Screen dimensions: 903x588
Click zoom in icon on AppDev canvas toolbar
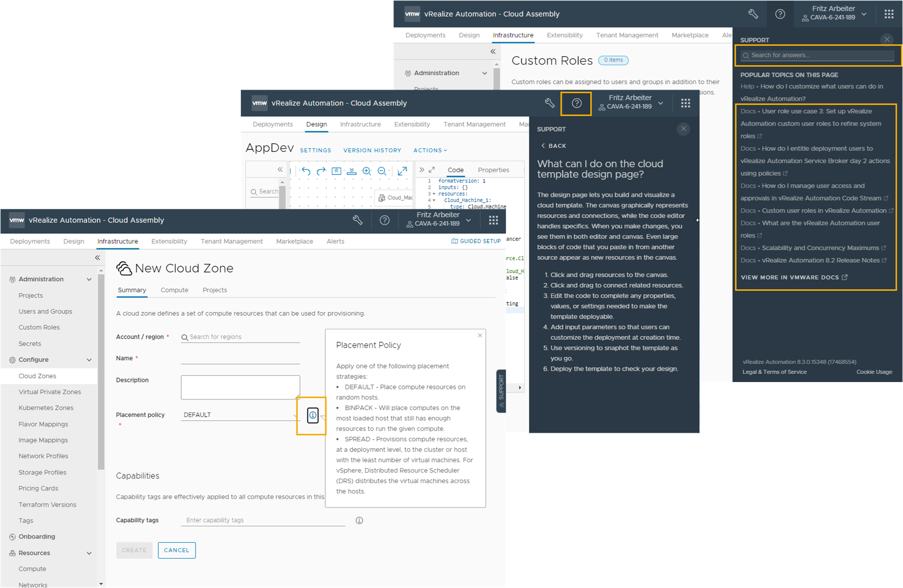(x=367, y=171)
